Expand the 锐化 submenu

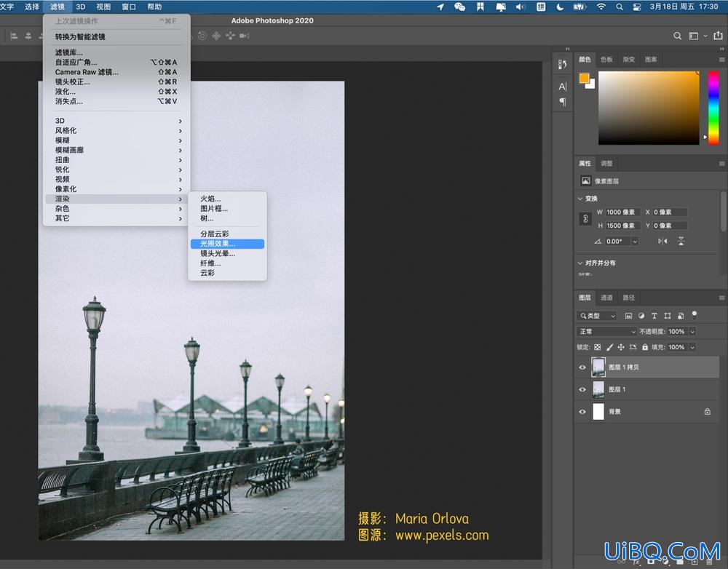(116, 170)
